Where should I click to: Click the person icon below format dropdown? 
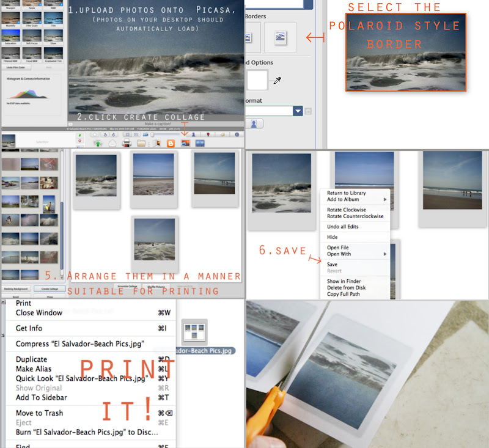pyautogui.click(x=254, y=124)
